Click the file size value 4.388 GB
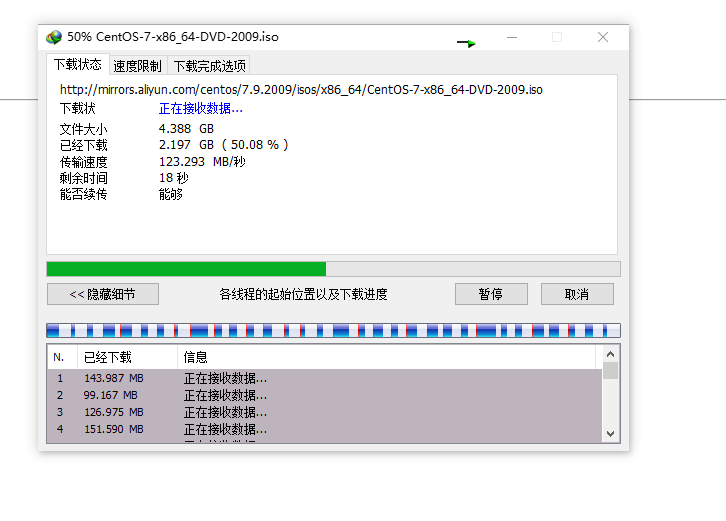 tap(186, 128)
